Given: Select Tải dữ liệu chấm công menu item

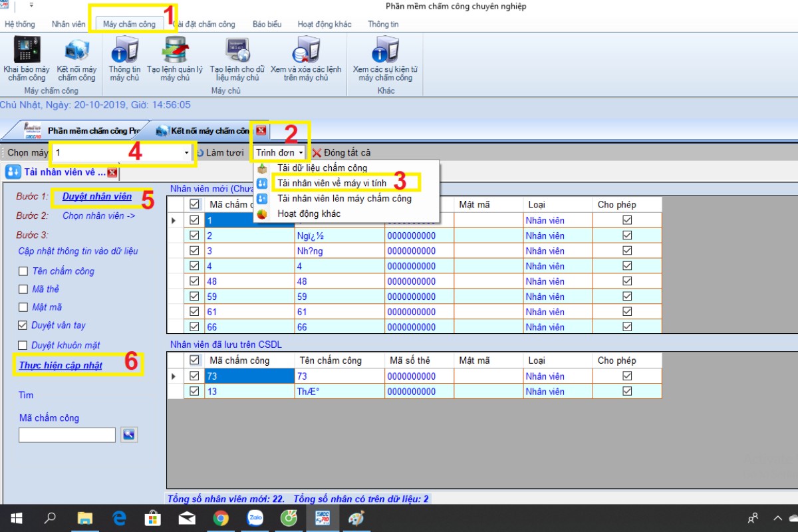Looking at the screenshot, I should [322, 168].
